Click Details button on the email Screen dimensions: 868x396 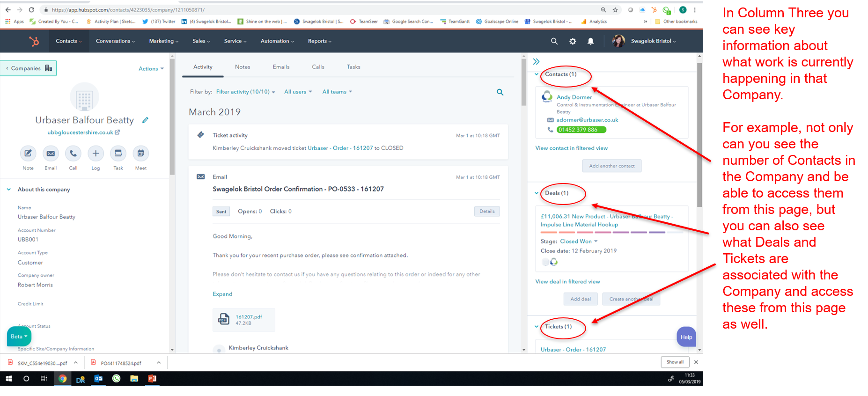click(x=487, y=212)
